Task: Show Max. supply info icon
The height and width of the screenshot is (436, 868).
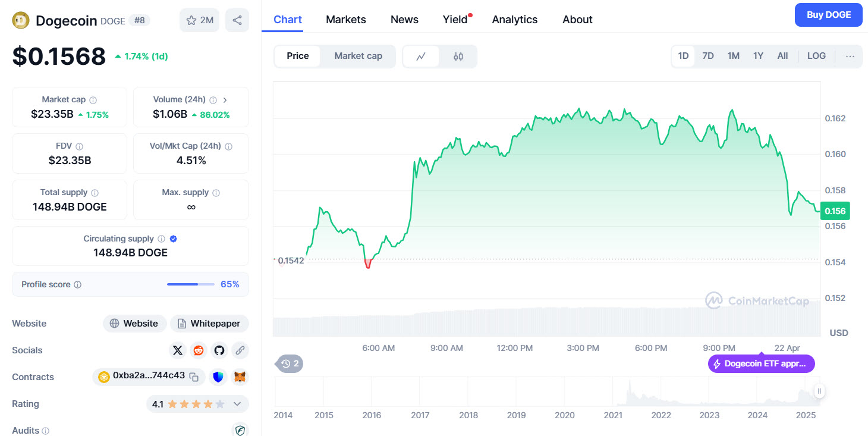Action: [x=216, y=193]
